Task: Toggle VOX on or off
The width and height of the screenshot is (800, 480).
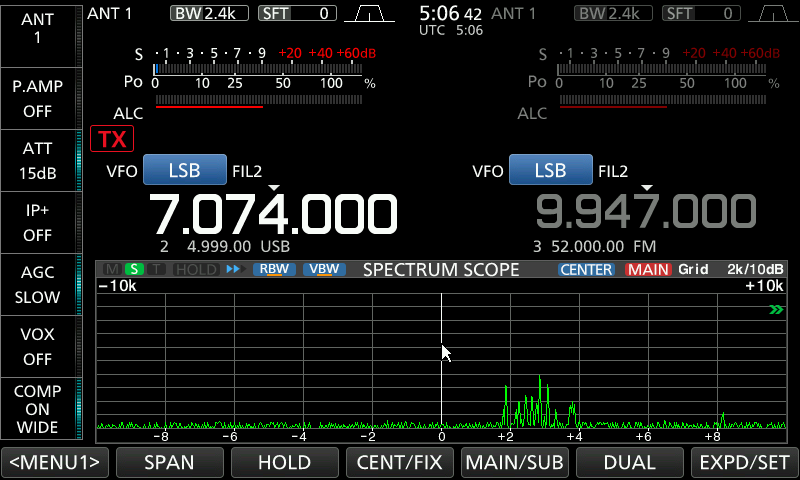Action: 38,346
